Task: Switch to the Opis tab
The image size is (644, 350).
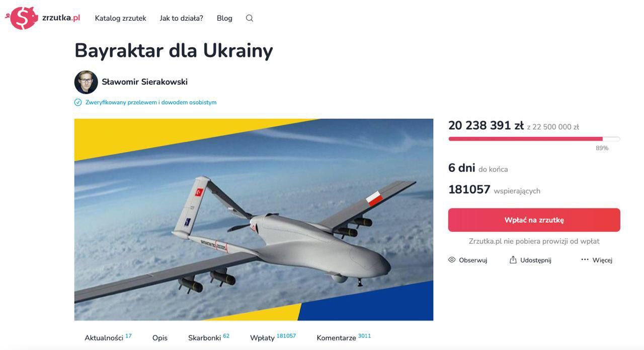Action: coord(160,338)
